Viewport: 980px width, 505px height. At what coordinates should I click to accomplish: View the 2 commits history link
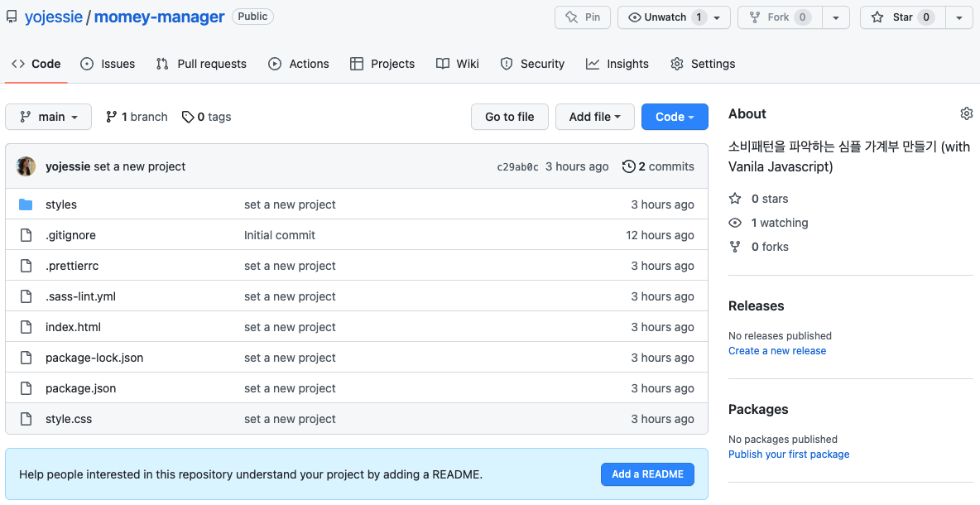658,166
